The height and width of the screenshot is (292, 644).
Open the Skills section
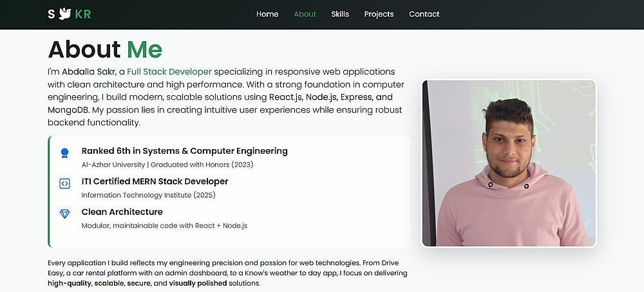340,14
